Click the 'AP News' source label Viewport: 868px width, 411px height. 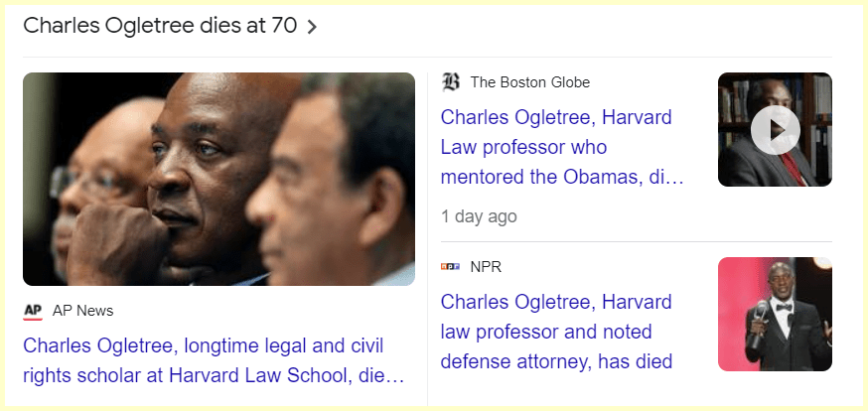tap(83, 311)
